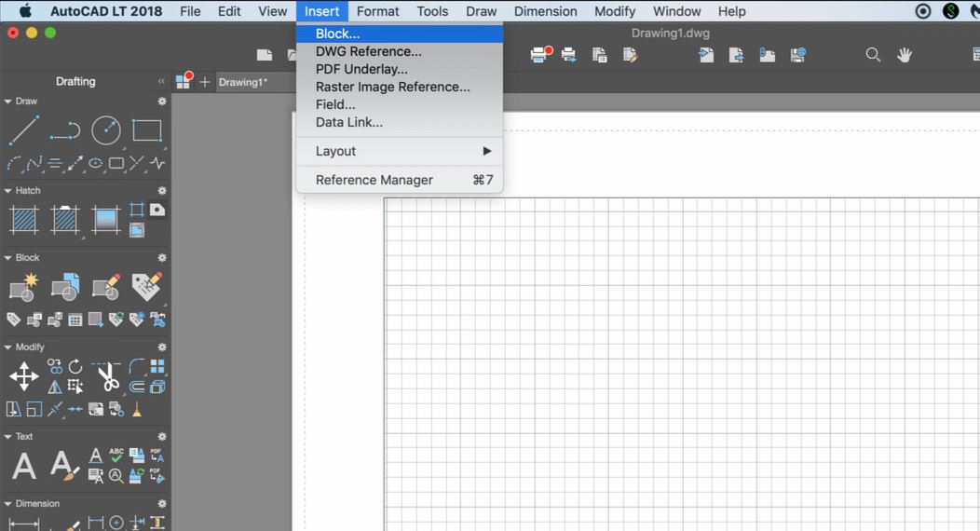Add new drawing tab with plus button
Viewport: 980px width, 531px height.
(x=204, y=82)
